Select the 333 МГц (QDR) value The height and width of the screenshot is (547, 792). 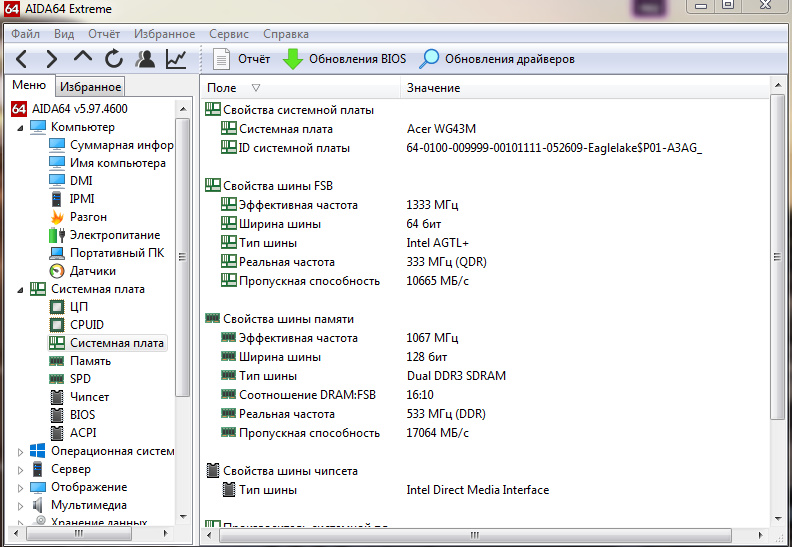click(x=447, y=262)
